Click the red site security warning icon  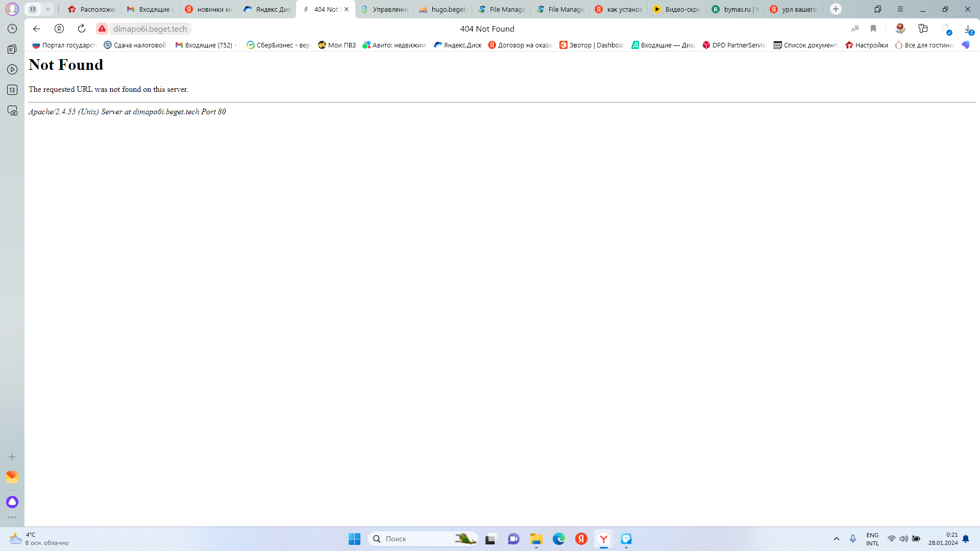coord(102,29)
